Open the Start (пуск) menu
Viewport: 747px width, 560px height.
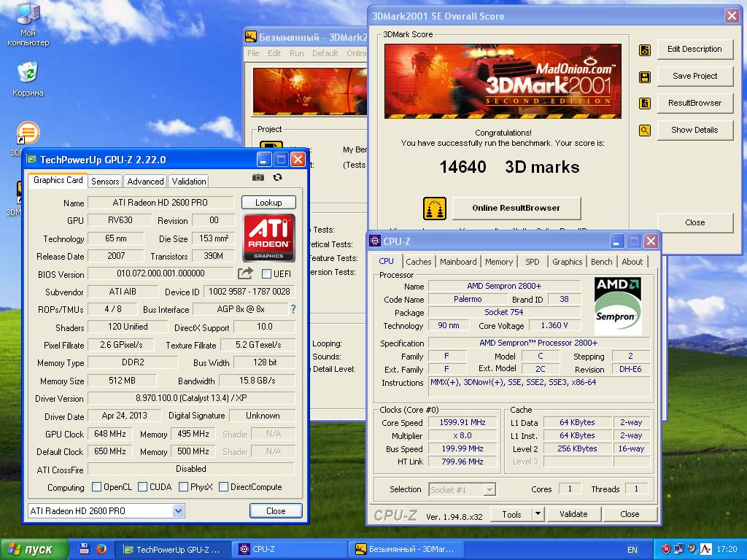[34, 549]
